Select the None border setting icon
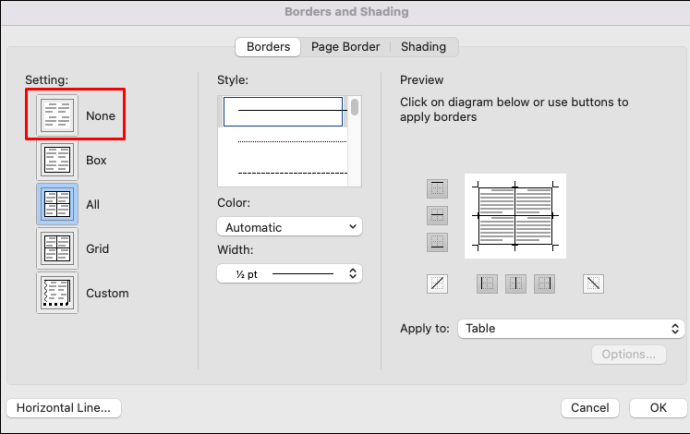 coord(57,115)
